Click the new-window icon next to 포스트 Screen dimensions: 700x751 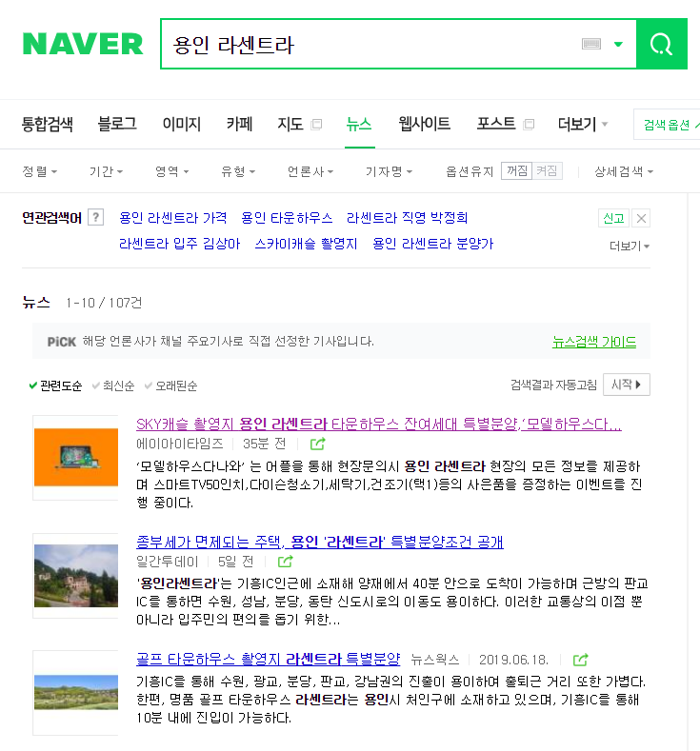529,125
